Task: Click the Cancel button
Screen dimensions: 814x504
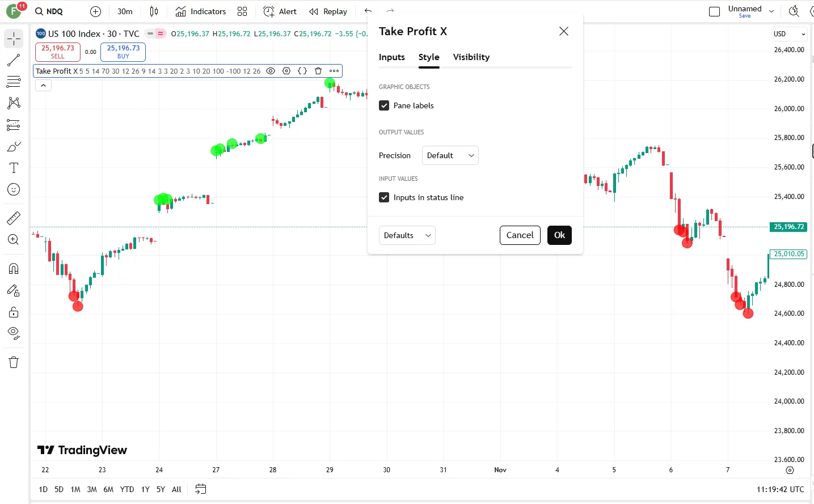Action: (x=520, y=235)
